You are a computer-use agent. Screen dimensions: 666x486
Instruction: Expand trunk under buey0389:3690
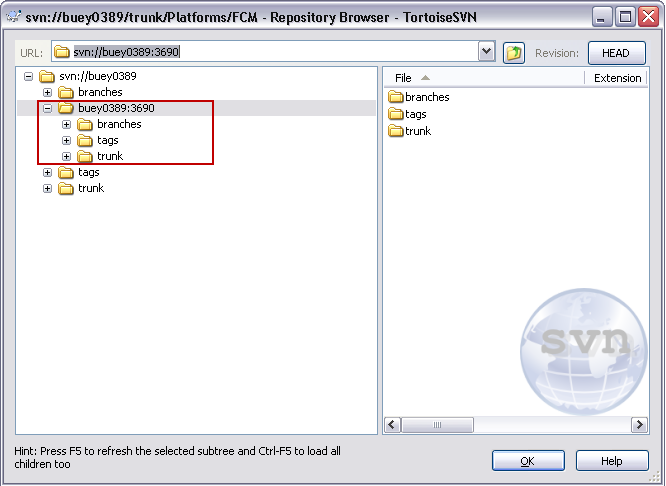point(66,156)
